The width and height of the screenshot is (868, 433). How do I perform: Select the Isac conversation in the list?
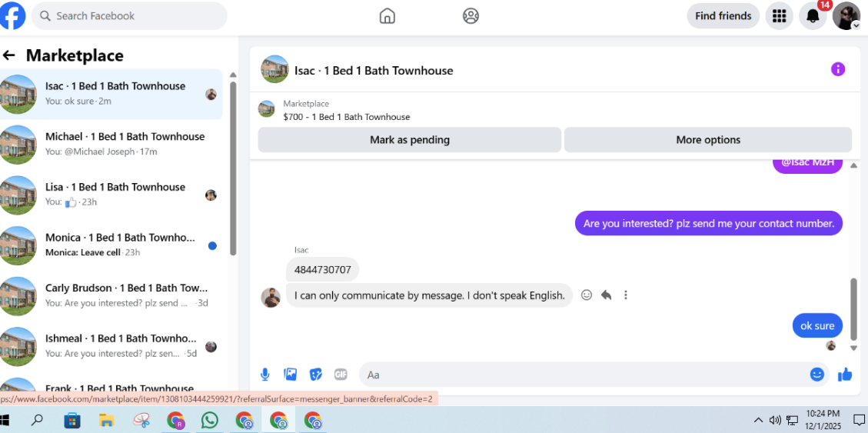[111, 94]
